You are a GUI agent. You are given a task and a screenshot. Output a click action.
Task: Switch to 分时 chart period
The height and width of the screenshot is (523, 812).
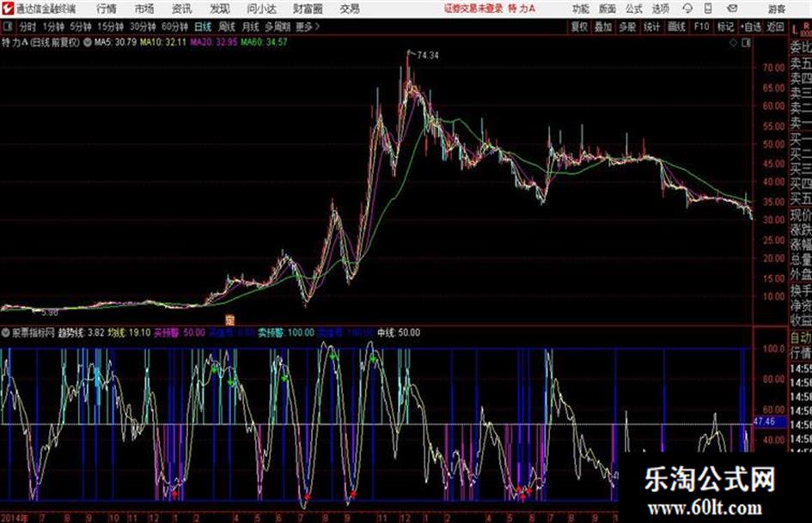point(28,27)
